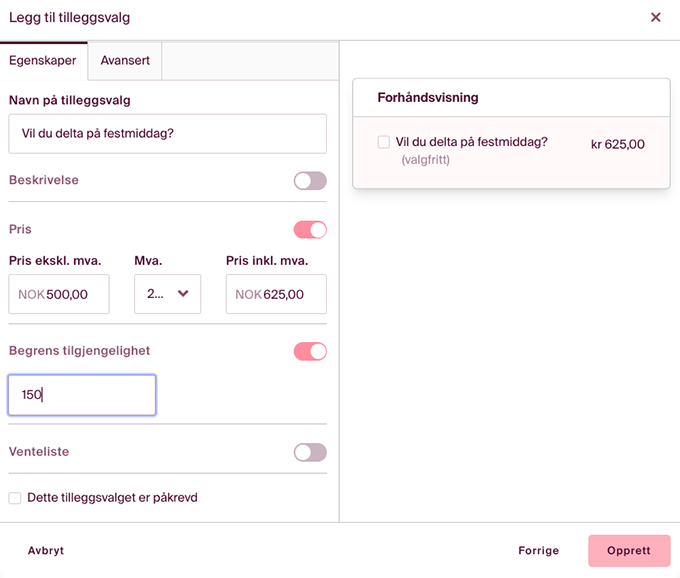
Task: Click the Navn på tilleggsvalg text field
Action: pos(167,134)
